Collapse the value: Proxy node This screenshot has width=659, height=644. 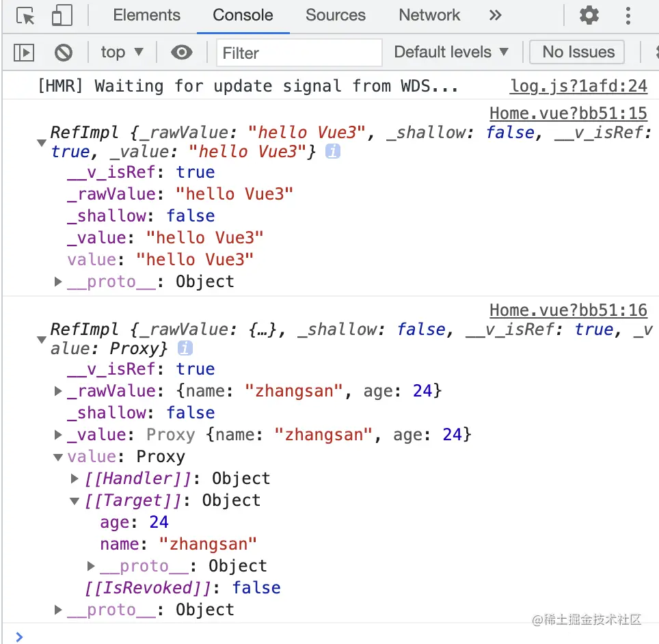pos(58,457)
